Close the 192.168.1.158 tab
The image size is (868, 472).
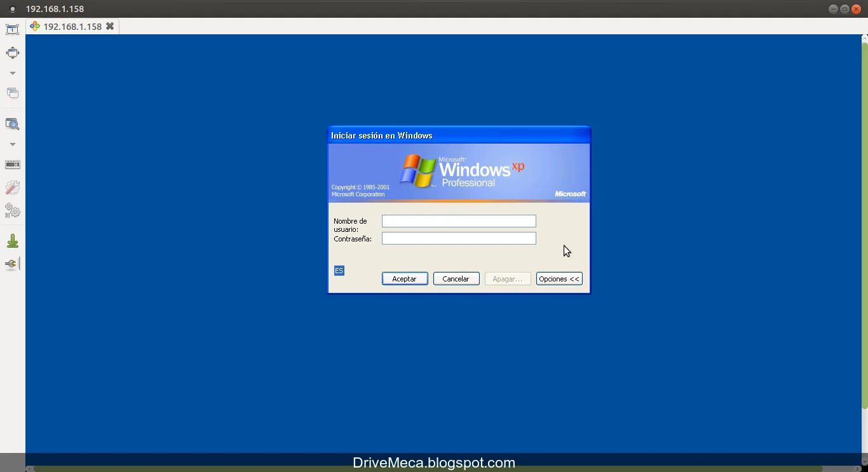point(110,26)
